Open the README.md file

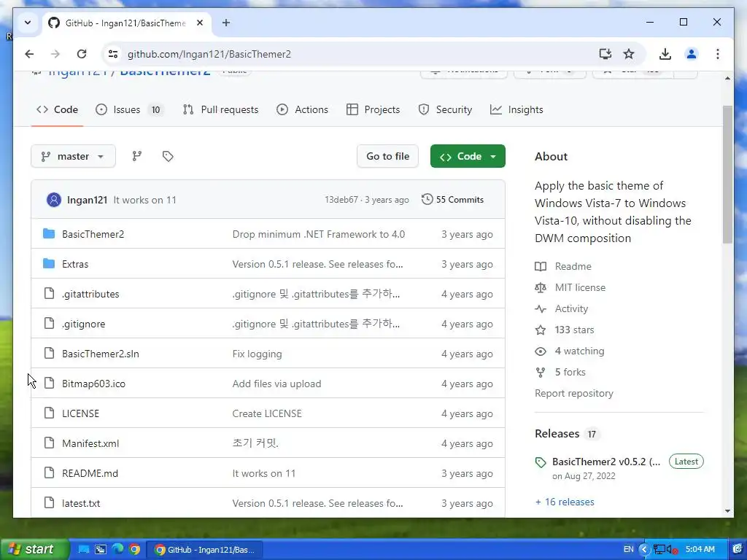90,473
